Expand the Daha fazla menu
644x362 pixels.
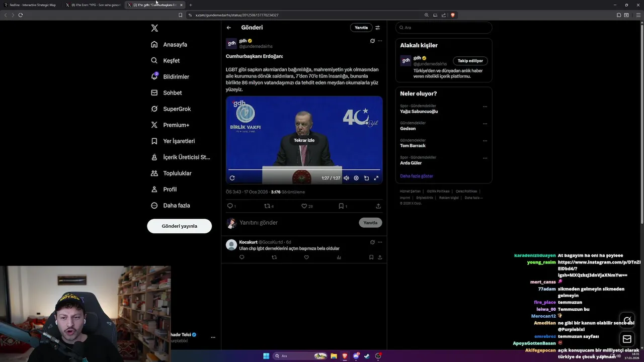(x=170, y=205)
